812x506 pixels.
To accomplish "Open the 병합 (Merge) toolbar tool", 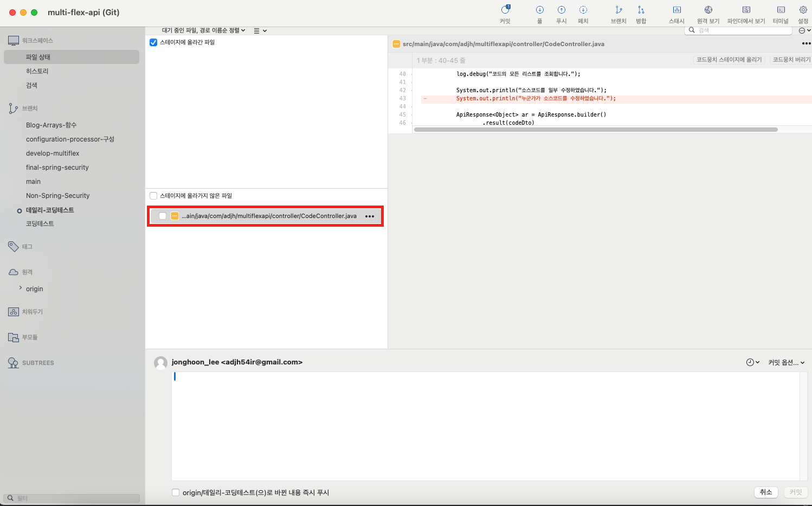I will (641, 10).
